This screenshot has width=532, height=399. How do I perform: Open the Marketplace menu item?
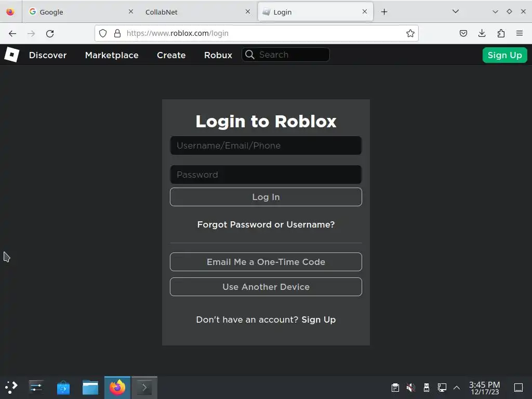click(112, 55)
